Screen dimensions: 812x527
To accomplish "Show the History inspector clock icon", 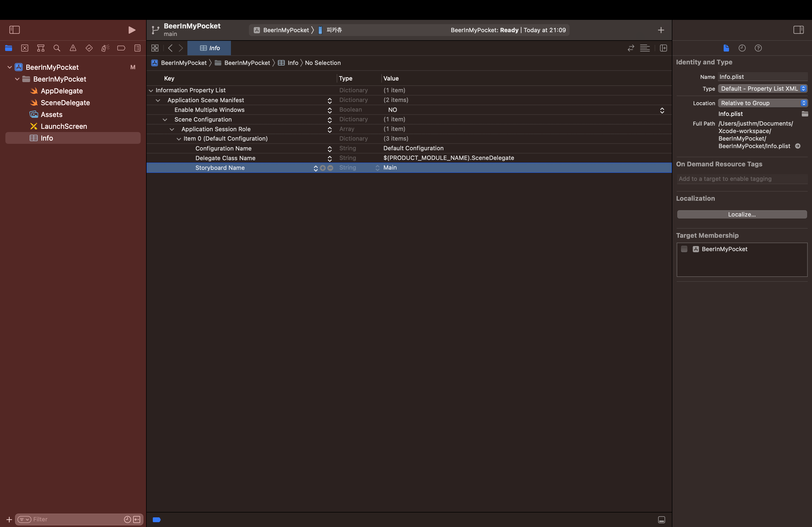I will [742, 48].
